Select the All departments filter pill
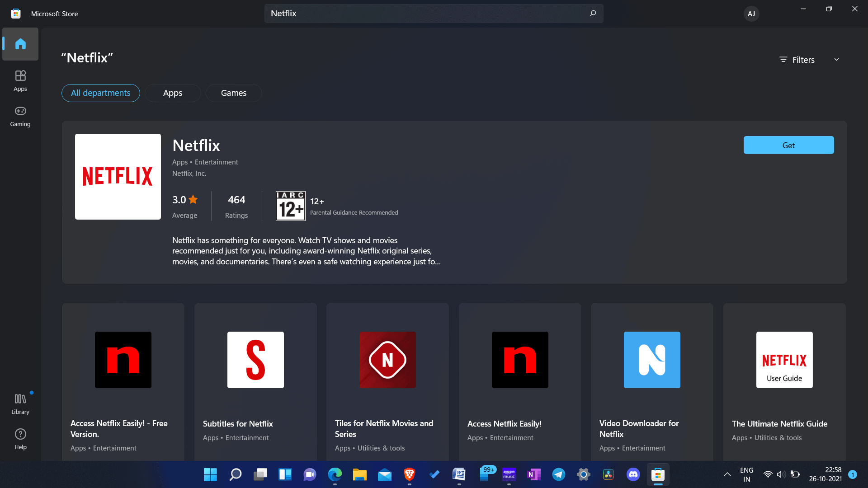The image size is (868, 488). pos(100,93)
